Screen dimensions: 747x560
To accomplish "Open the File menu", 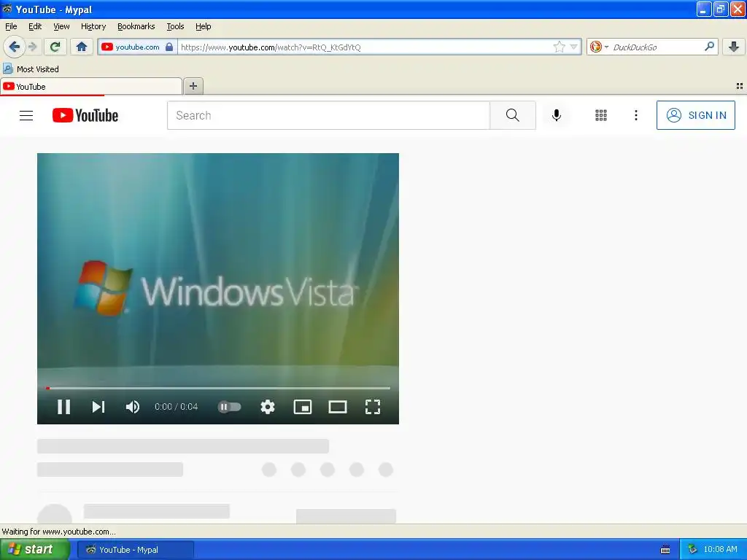I will coord(11,26).
